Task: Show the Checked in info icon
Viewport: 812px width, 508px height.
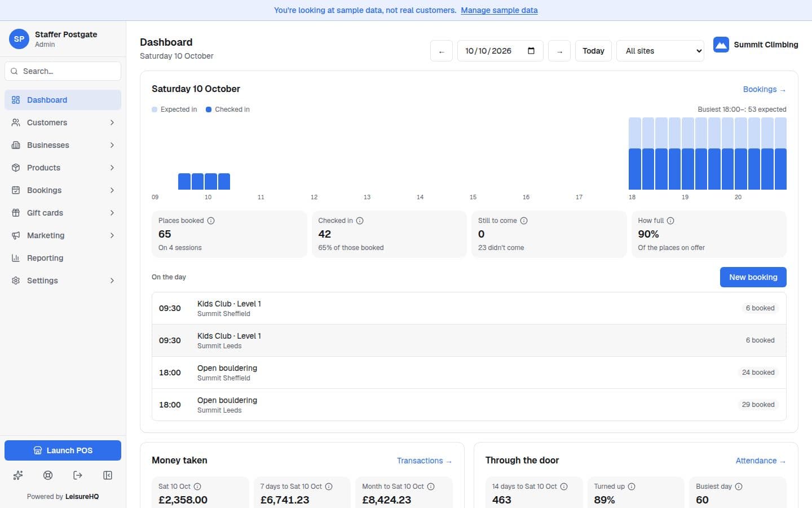Action: point(360,221)
